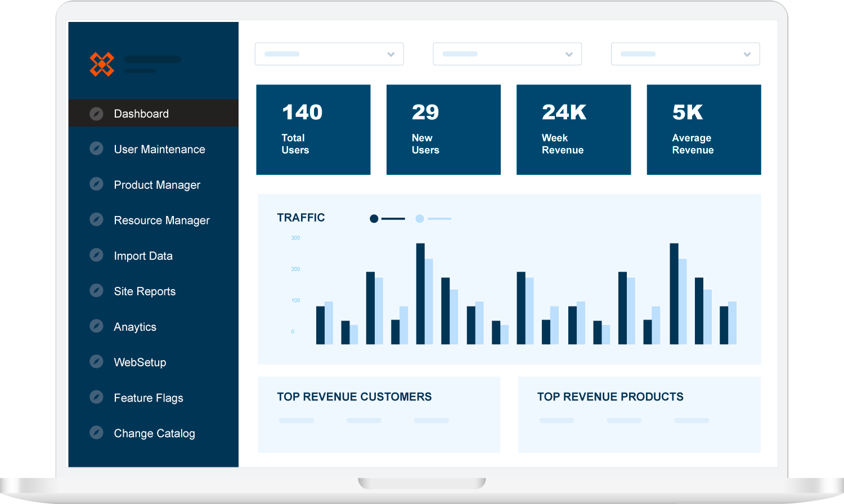The height and width of the screenshot is (504, 844).
Task: Click the TRAFFIC chart title
Action: 301,218
